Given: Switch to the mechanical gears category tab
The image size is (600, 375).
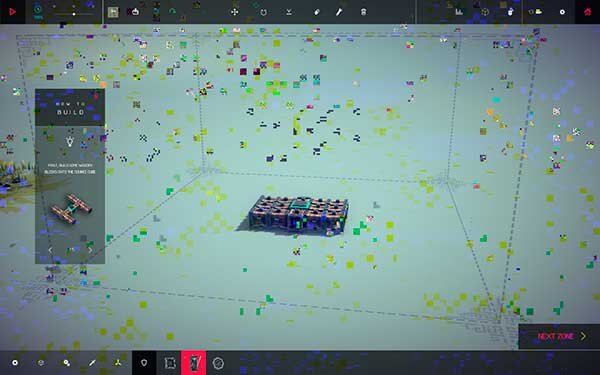Looking at the screenshot, I should 67,363.
